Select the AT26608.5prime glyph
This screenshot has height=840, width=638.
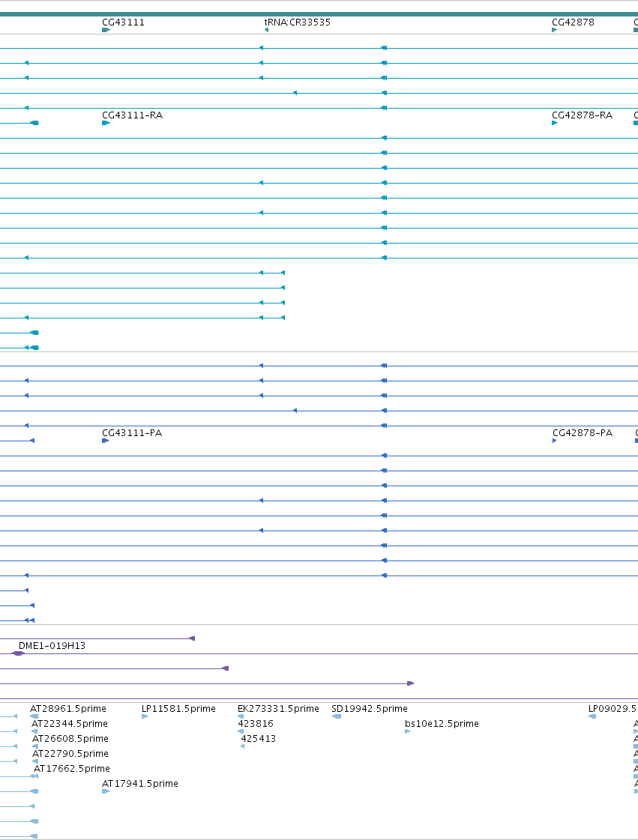click(34, 746)
